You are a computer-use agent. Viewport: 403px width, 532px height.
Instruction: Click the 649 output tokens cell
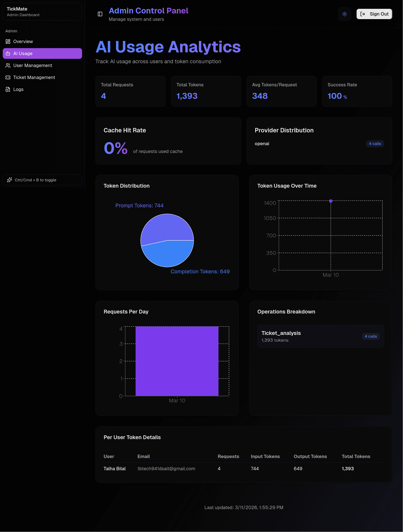(x=298, y=469)
